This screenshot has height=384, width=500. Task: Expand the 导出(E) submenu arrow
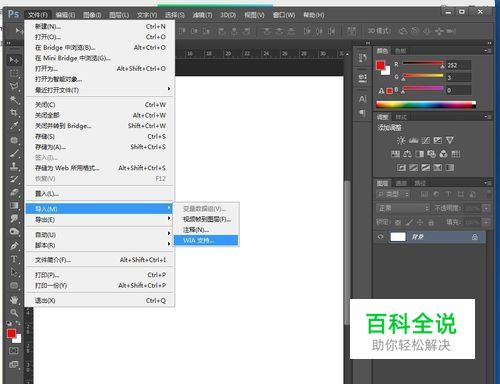tap(169, 219)
